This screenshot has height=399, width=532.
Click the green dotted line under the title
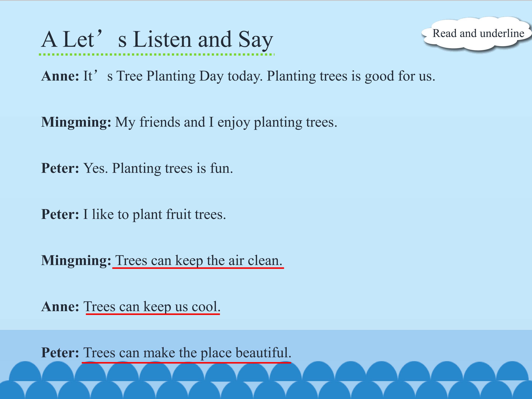[157, 55]
